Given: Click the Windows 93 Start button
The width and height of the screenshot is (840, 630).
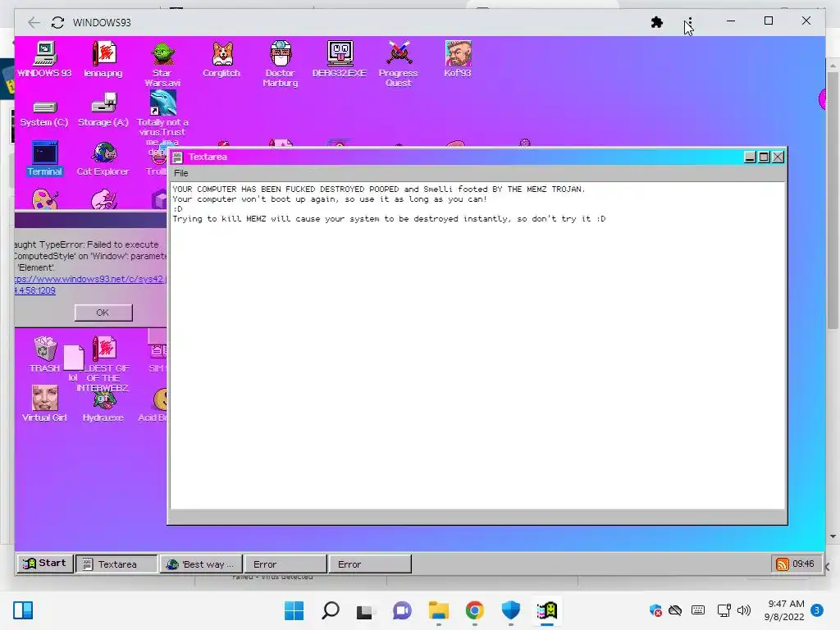Looking at the screenshot, I should (45, 564).
